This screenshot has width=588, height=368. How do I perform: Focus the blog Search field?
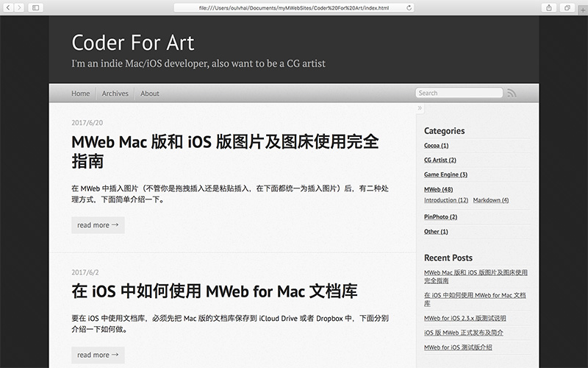459,93
